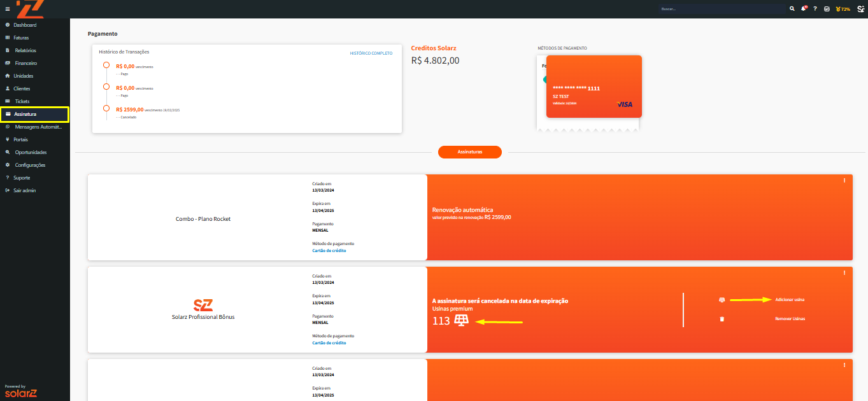Navigate to Tickets in the sidebar
The image size is (868, 401).
tap(22, 101)
